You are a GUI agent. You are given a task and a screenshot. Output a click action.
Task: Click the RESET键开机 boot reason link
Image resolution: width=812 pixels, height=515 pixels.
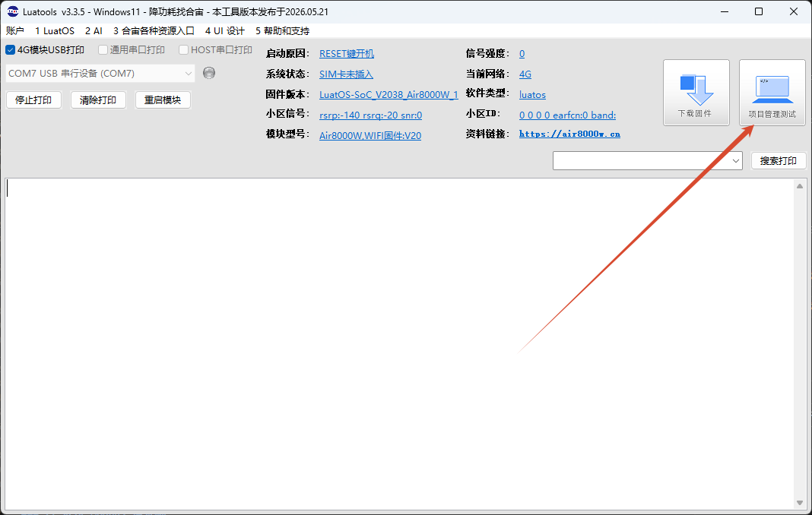point(347,53)
